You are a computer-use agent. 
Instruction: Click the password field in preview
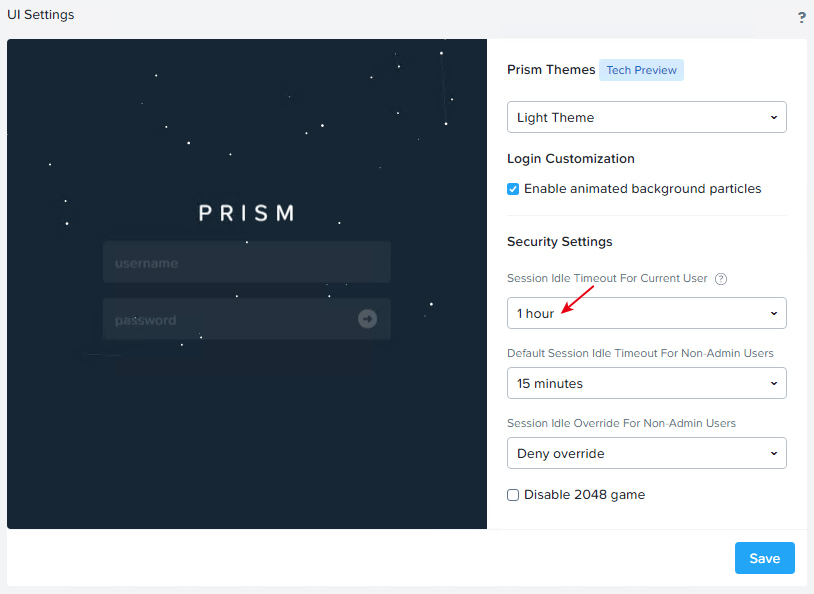(247, 319)
